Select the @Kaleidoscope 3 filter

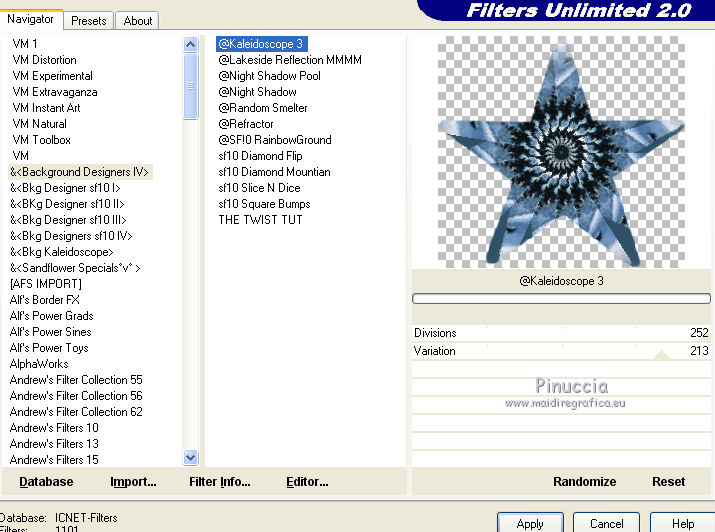coord(262,44)
